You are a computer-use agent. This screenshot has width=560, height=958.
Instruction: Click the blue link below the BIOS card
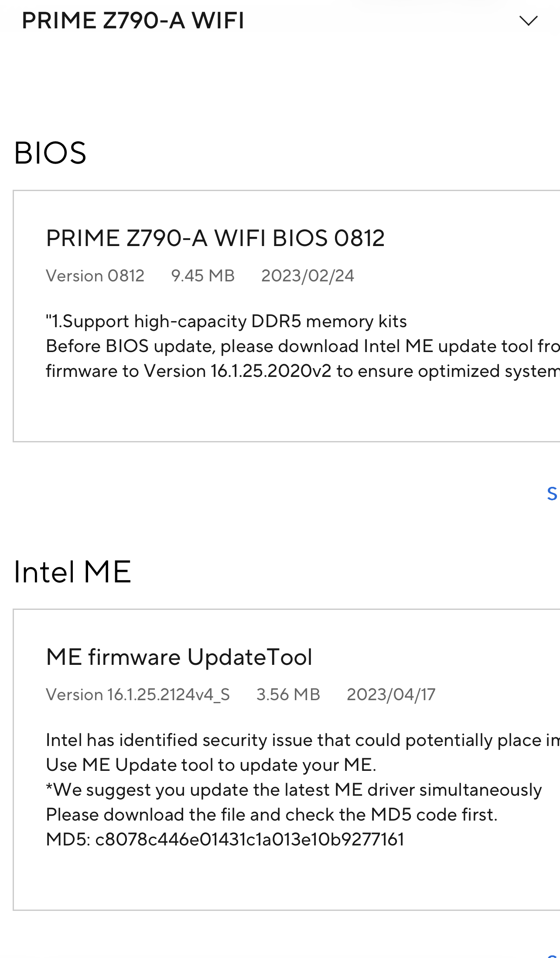552,494
